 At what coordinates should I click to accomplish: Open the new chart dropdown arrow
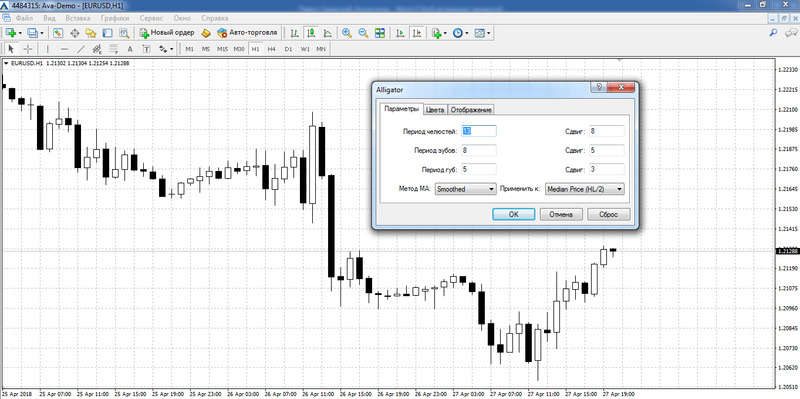coord(20,33)
